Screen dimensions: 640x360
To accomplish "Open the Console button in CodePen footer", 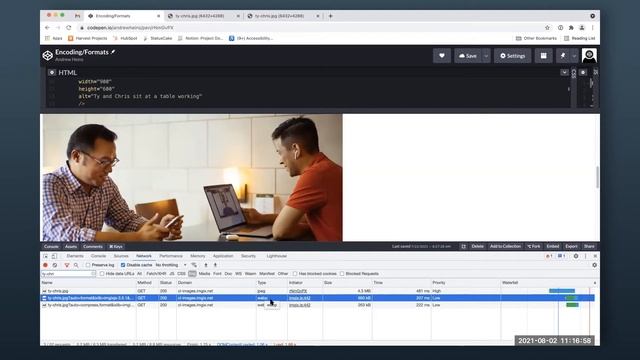I will 51,247.
